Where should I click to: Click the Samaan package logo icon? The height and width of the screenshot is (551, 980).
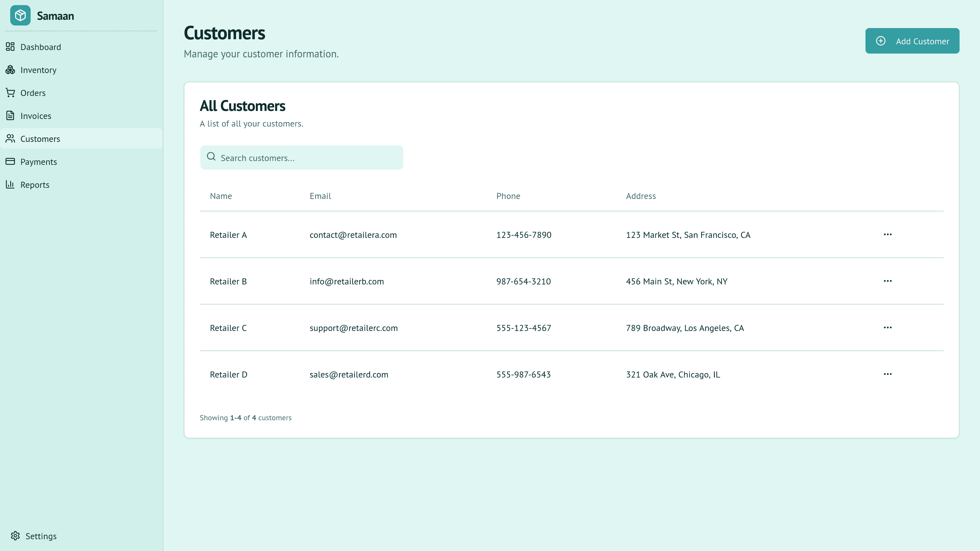pos(20,16)
